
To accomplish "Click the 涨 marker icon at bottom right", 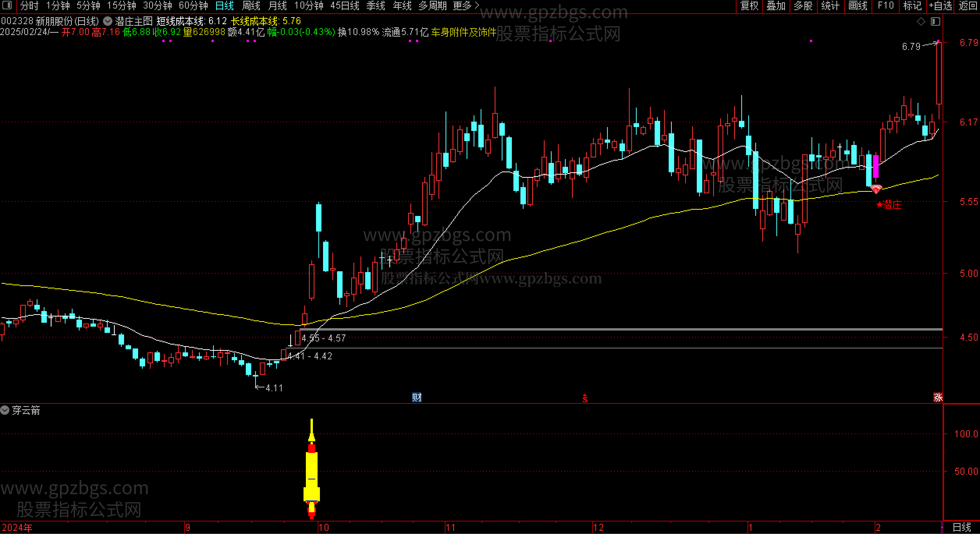I will tap(938, 397).
